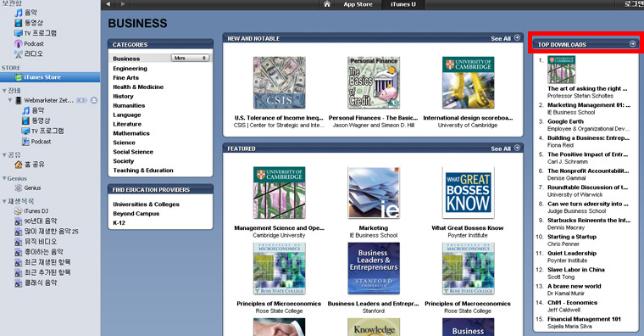644x336 pixels.
Task: Open Principles of Microeconomics cover
Action: pos(279,268)
